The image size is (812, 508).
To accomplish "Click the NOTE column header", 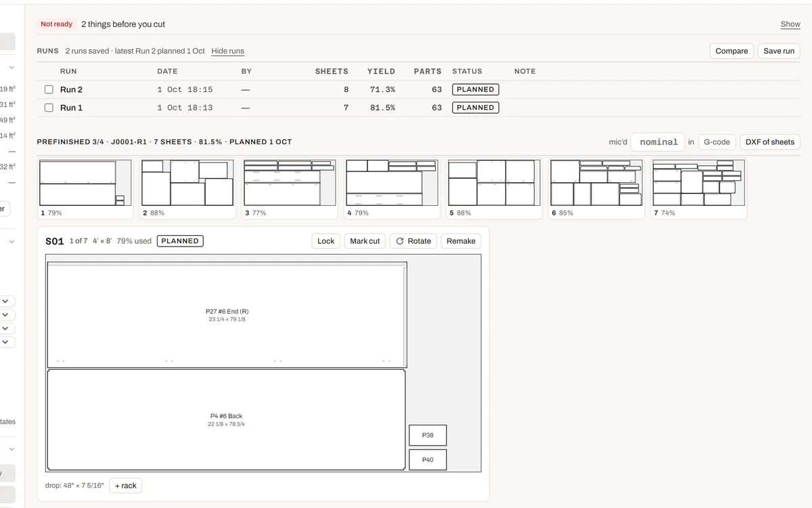I will [524, 71].
